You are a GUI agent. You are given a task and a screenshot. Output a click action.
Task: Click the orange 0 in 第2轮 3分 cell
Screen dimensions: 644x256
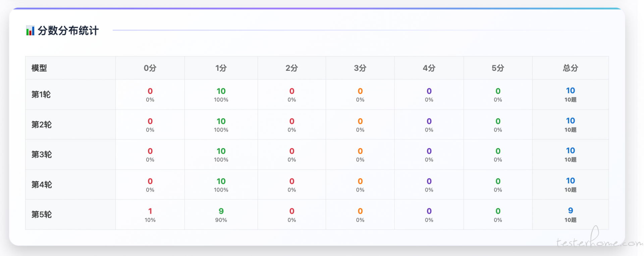360,121
